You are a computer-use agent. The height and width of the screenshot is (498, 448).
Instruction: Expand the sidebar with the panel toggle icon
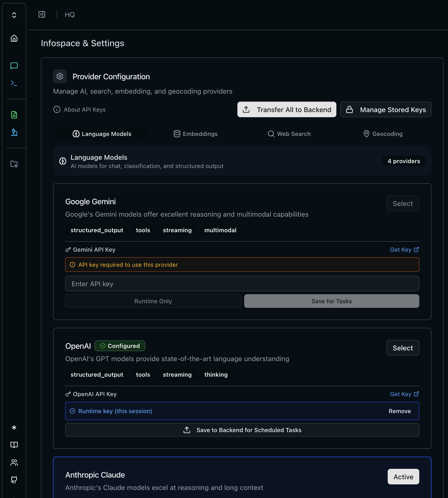tap(42, 15)
